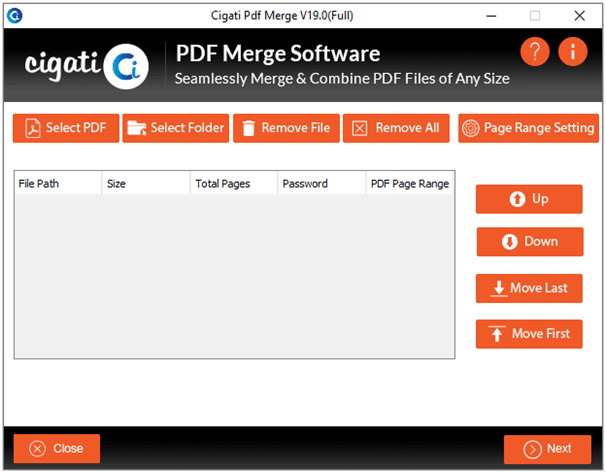Click the PDF Page Range column header

410,184
